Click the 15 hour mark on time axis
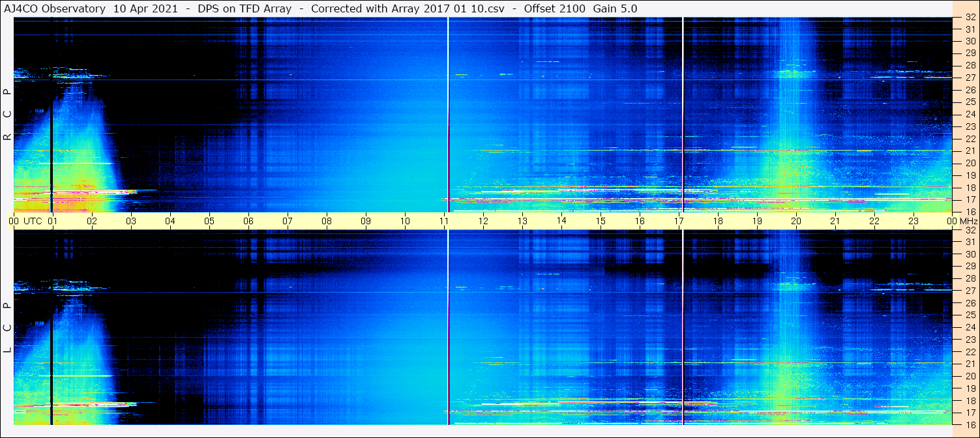Viewport: 980px width, 438px height. point(601,221)
